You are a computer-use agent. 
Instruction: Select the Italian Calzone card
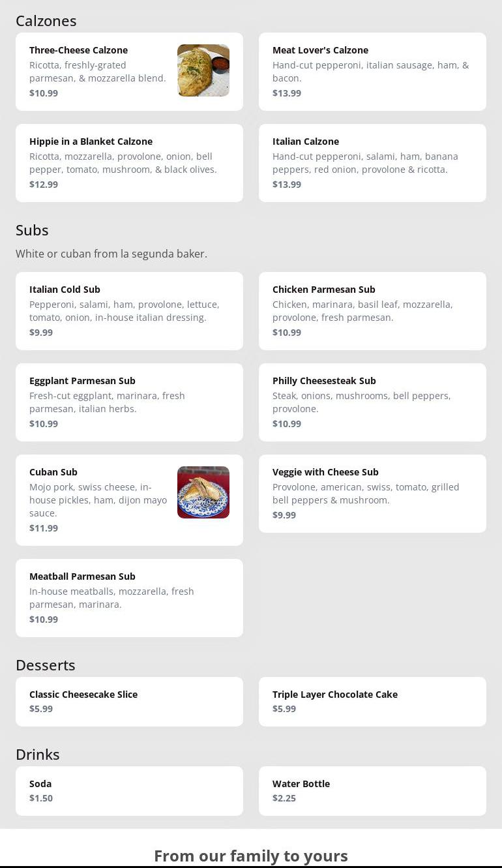[372, 163]
